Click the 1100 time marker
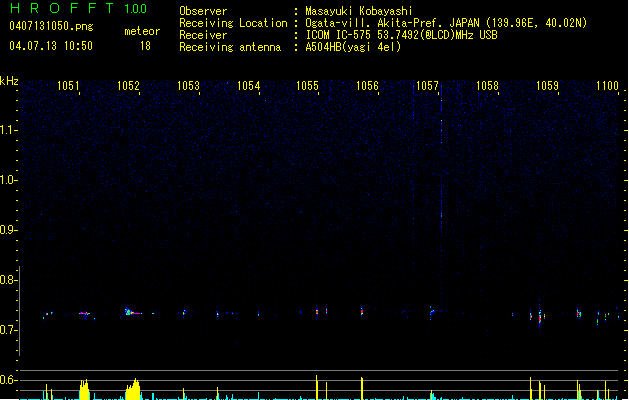Viewport: 629px width, 400px height. (x=607, y=86)
